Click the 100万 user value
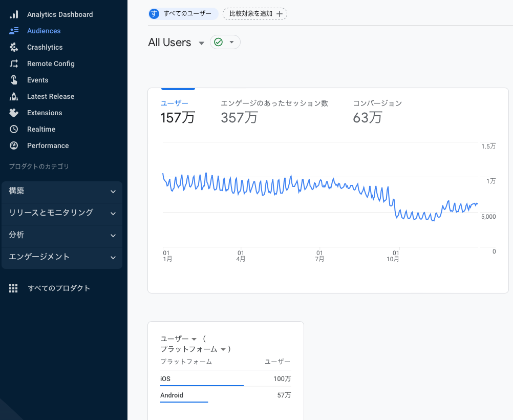 click(x=282, y=379)
